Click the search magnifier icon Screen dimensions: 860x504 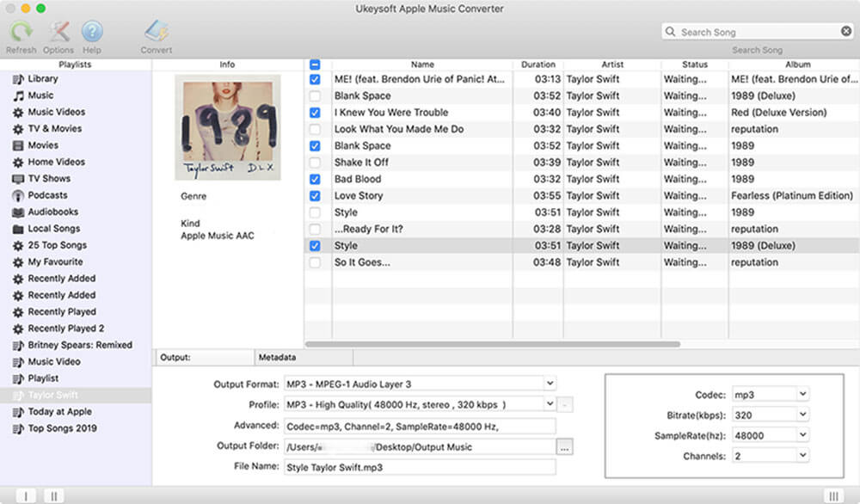click(670, 32)
